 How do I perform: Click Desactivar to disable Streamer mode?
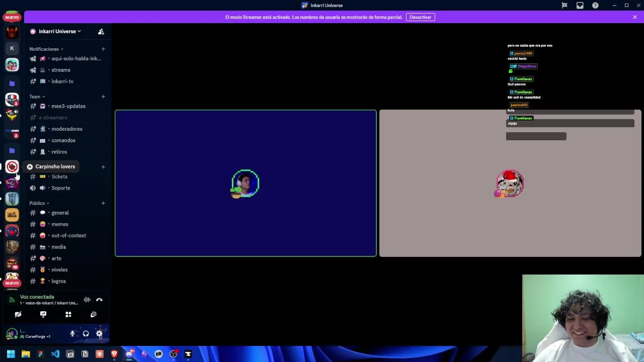(x=420, y=17)
